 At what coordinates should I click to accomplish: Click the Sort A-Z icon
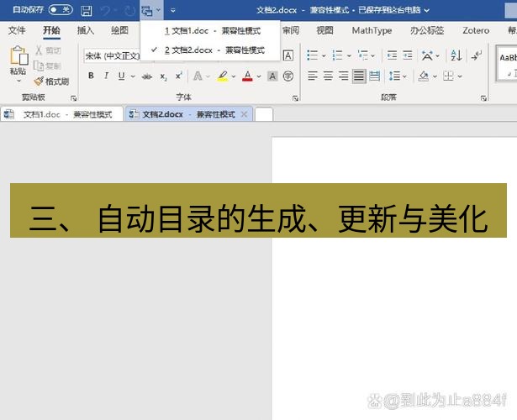[x=456, y=55]
